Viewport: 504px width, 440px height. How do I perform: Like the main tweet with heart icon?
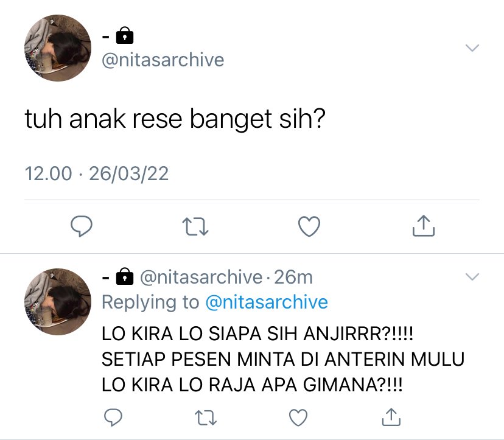coord(309,226)
